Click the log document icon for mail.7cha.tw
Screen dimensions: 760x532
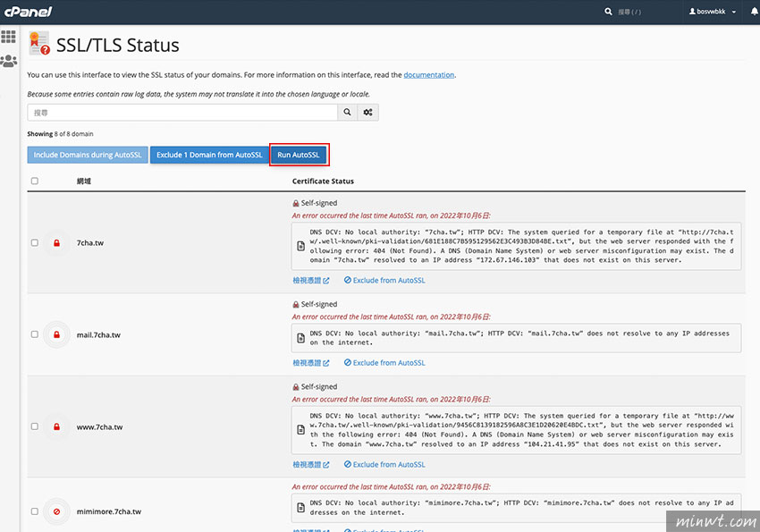[301, 338]
